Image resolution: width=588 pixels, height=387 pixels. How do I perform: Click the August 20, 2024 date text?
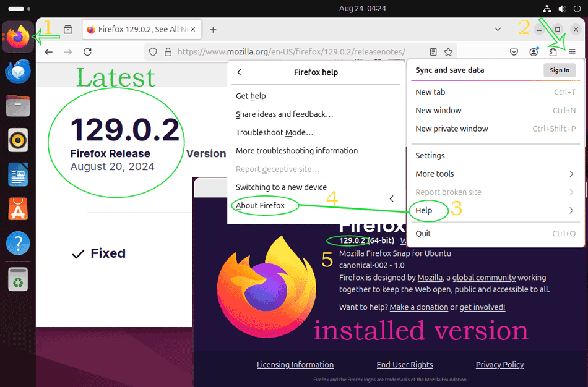pyautogui.click(x=112, y=166)
